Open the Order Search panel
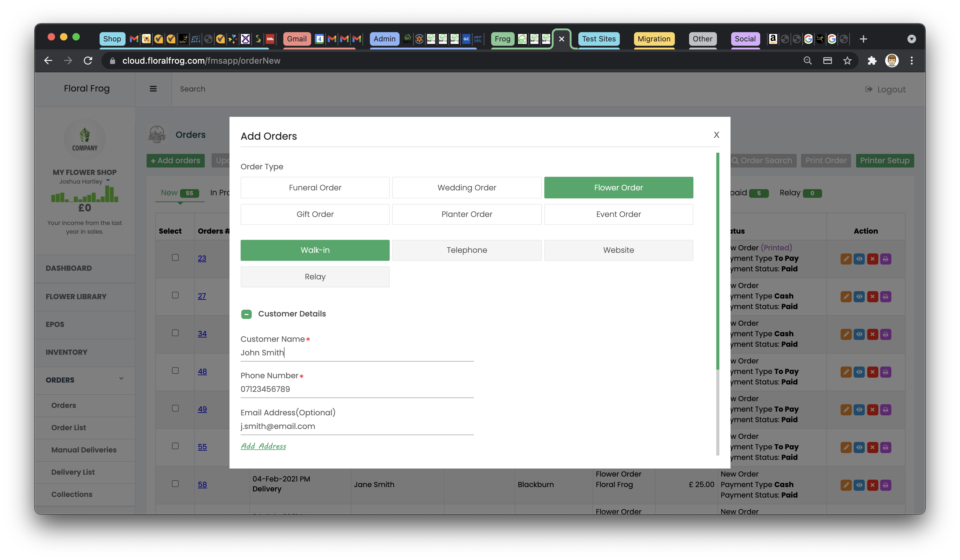 (x=761, y=160)
